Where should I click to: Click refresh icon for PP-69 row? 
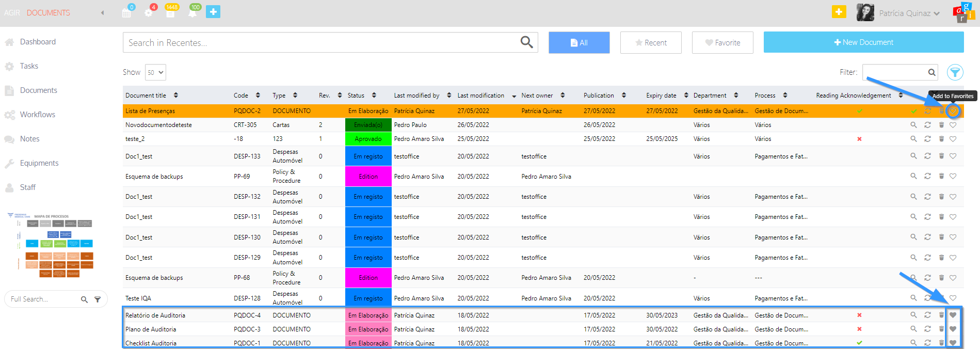coord(927,176)
